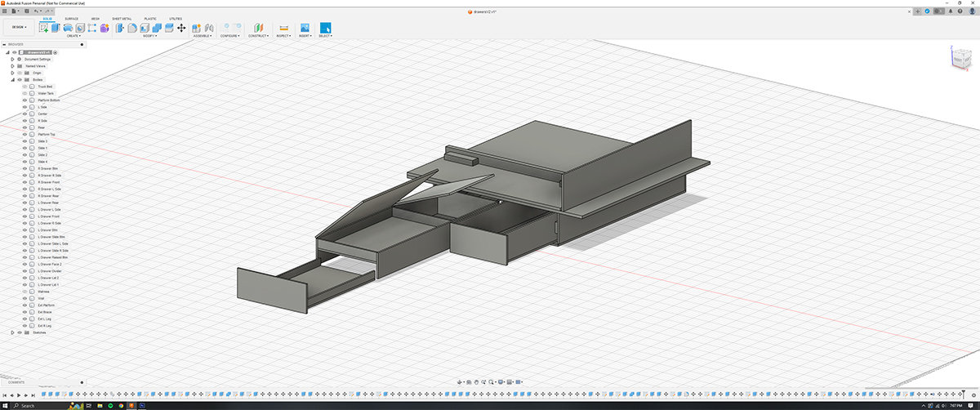Open the CREATE dropdown menu
The height and width of the screenshot is (410, 980).
pos(73,36)
